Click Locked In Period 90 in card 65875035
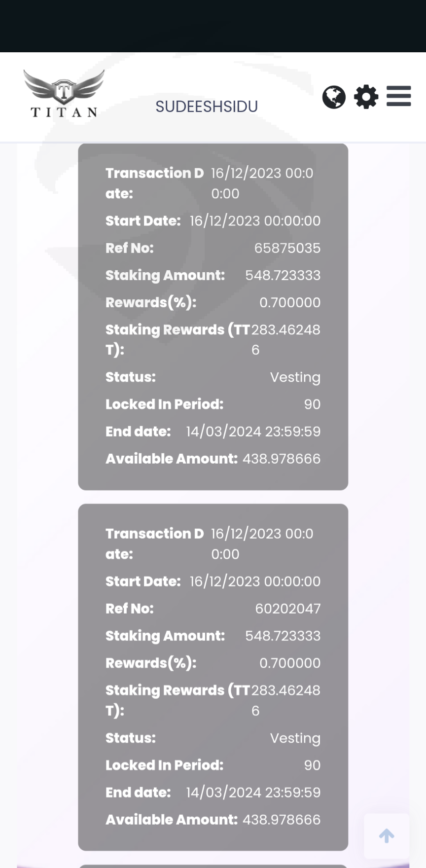This screenshot has width=426, height=868. (312, 404)
